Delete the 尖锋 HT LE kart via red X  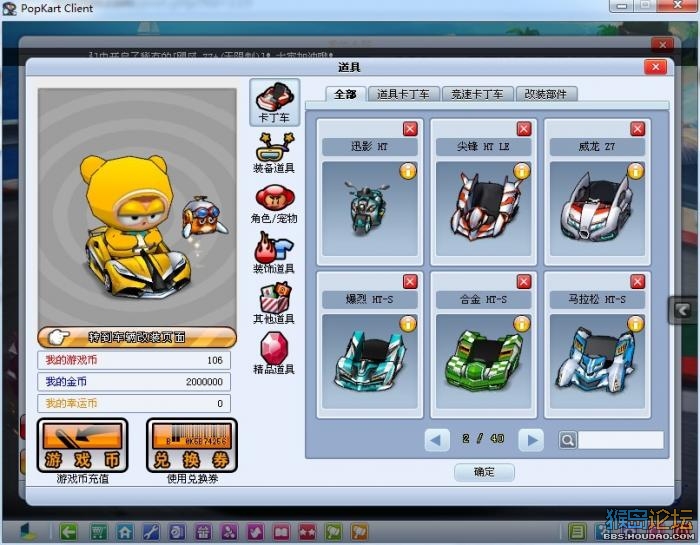coord(524,129)
